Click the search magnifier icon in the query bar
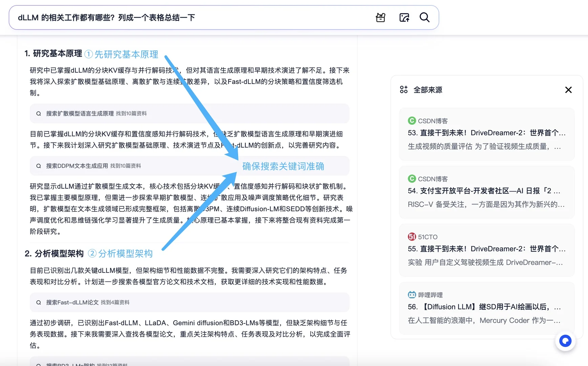Viewport: 588px width, 366px height. [x=424, y=17]
